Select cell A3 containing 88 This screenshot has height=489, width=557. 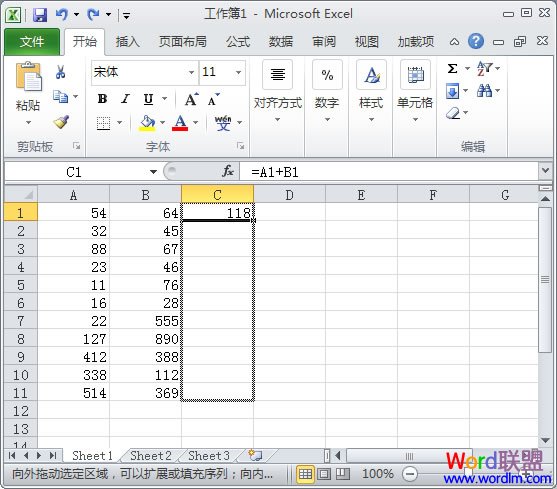[74, 249]
